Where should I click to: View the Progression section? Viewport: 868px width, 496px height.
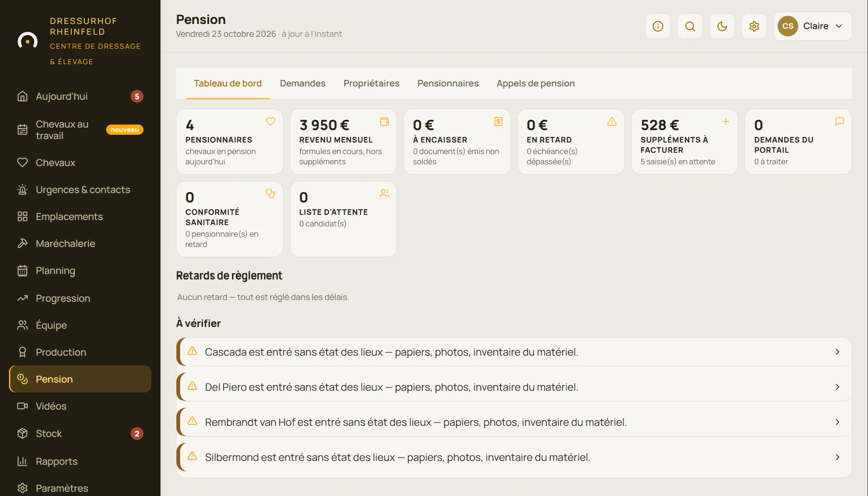(80, 298)
